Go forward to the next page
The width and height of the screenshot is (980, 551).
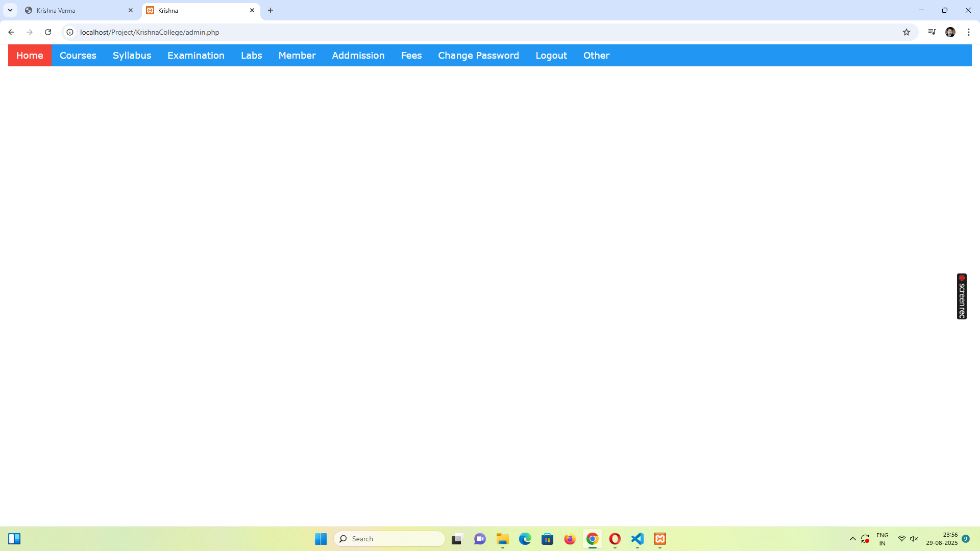point(30,32)
